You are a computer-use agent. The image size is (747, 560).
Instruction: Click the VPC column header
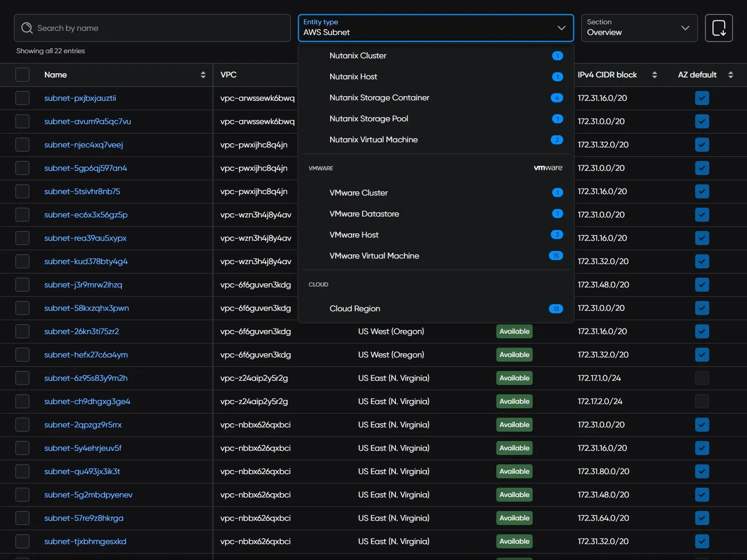228,75
